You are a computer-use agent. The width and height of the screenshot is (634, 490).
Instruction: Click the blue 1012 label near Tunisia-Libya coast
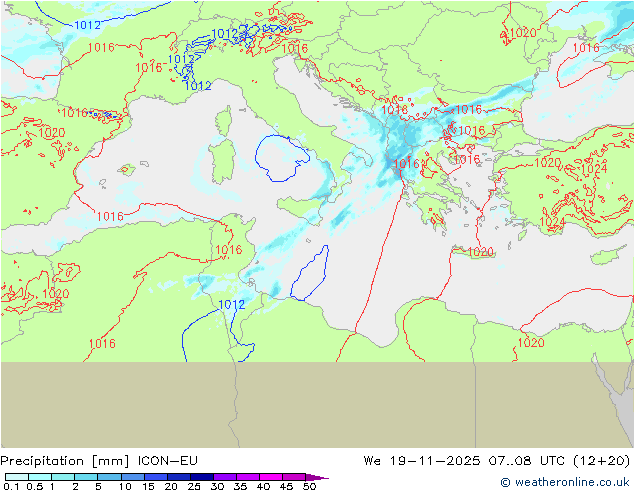point(232,304)
